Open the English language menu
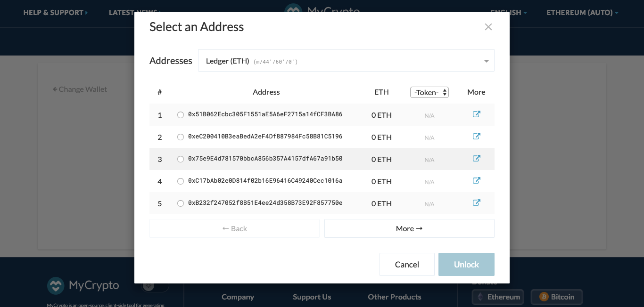 click(509, 13)
